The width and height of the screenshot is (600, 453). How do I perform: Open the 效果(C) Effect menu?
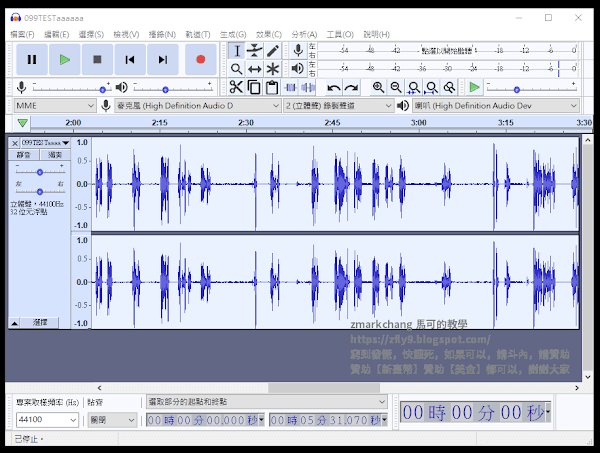tap(269, 34)
